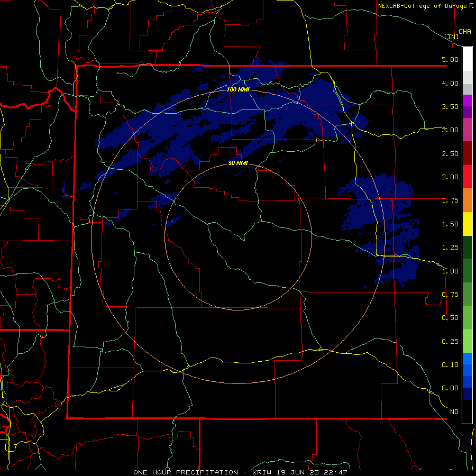Click the 3.50 legend value
The image size is (476, 476).
[x=450, y=106]
